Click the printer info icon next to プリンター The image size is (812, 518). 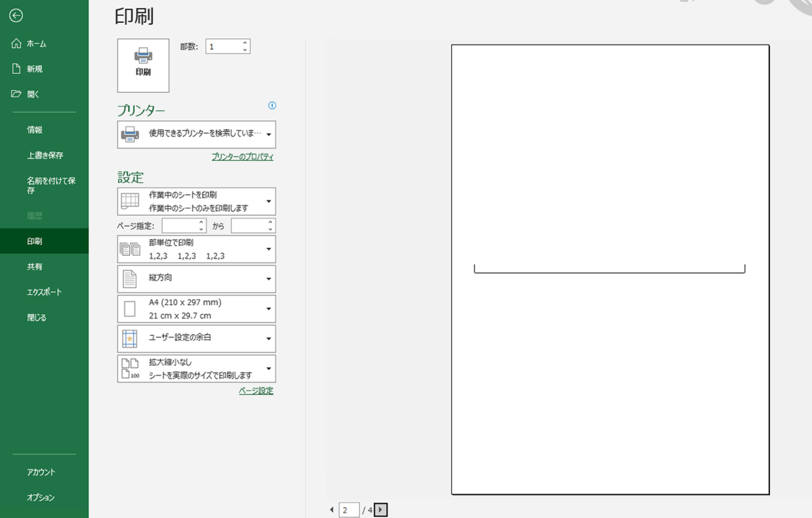(272, 105)
